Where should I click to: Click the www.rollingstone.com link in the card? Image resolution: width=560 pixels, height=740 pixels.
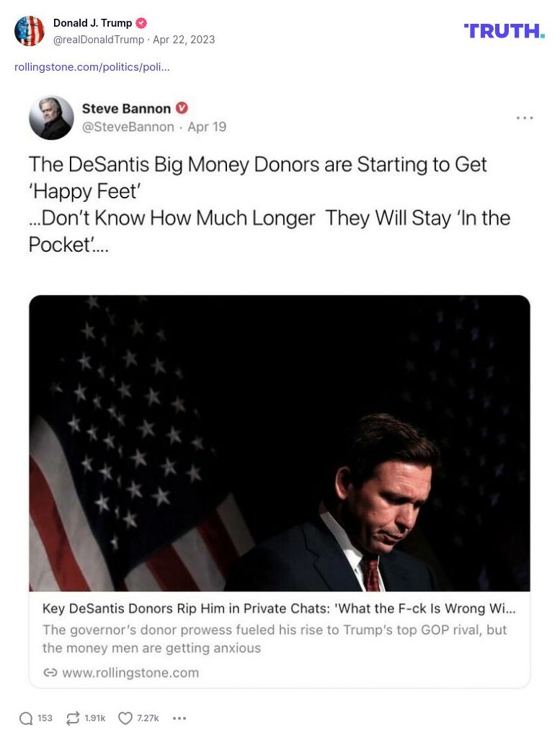130,673
